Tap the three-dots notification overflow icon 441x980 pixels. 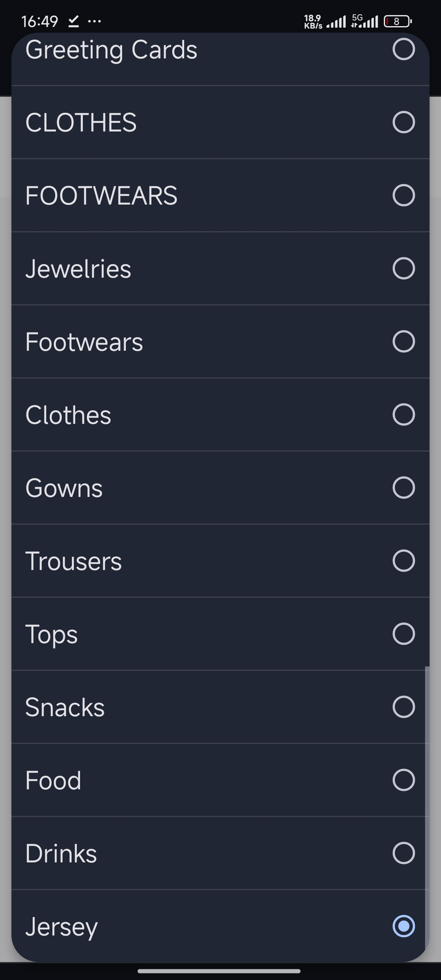pyautogui.click(x=94, y=21)
